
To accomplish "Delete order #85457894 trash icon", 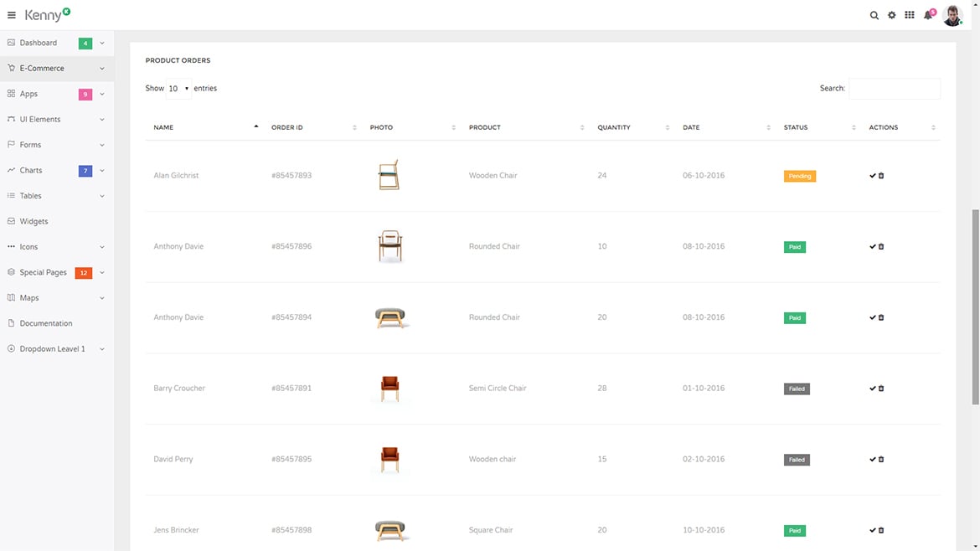I will pyautogui.click(x=881, y=317).
